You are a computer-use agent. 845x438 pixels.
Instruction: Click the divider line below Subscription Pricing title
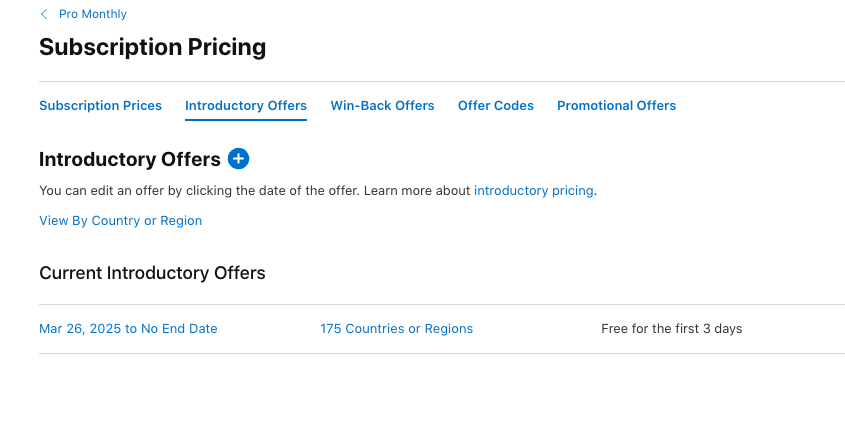click(x=442, y=82)
